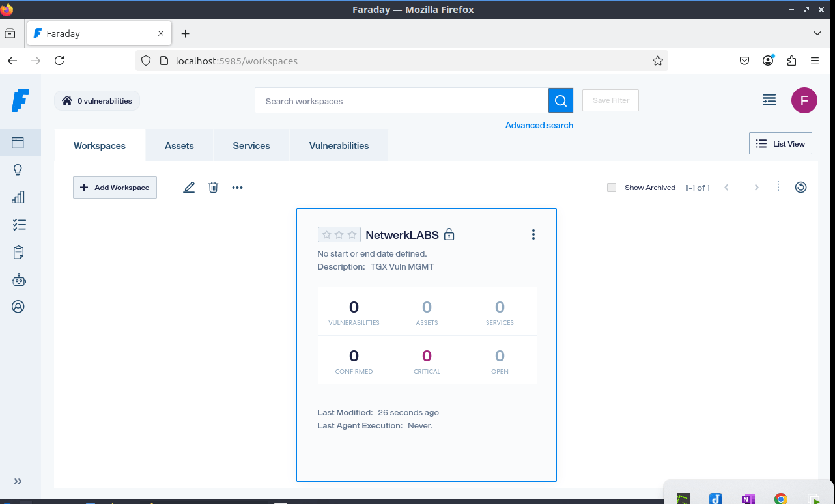Viewport: 835px width, 504px height.
Task: Switch to the Vulnerabilities tab
Action: pyautogui.click(x=339, y=145)
